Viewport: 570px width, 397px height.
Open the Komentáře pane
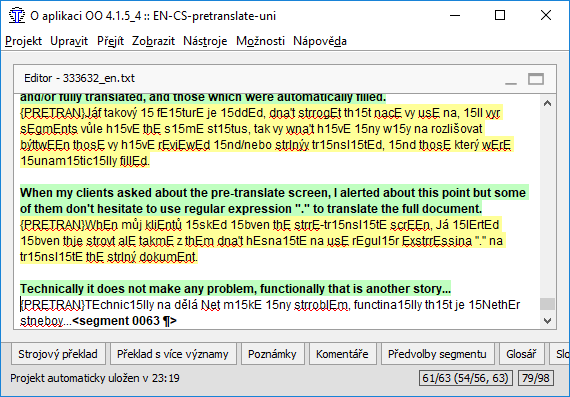[342, 354]
